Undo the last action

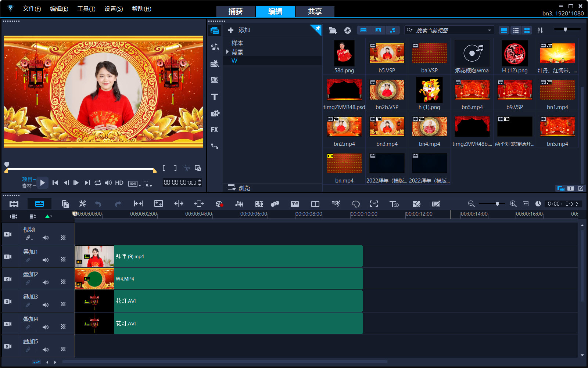coord(98,204)
